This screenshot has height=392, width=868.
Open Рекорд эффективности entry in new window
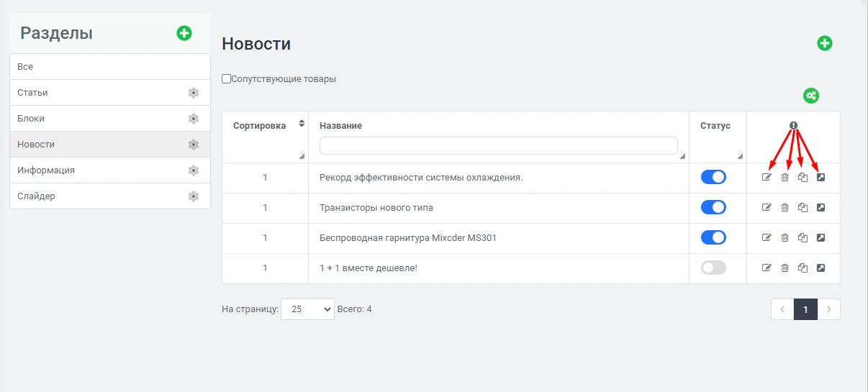click(x=821, y=178)
